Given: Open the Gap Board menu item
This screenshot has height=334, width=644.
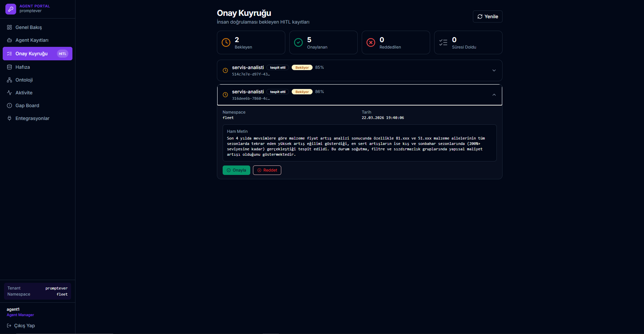Looking at the screenshot, I should click(27, 105).
